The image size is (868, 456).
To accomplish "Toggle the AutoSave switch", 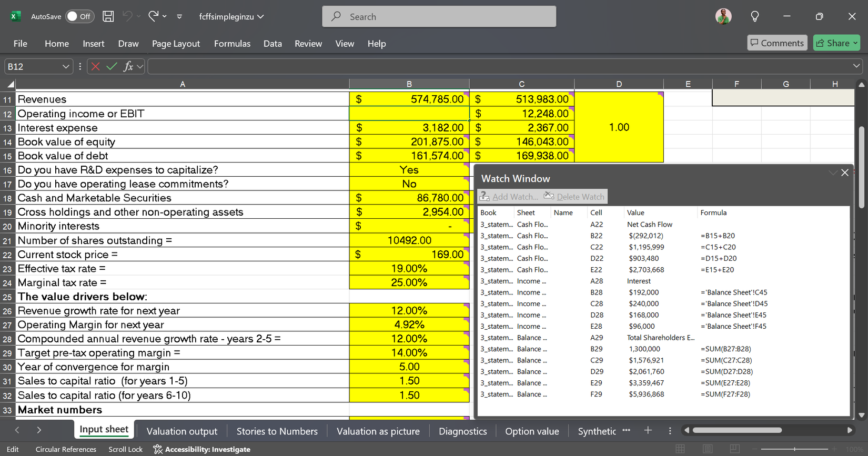I will (x=79, y=16).
